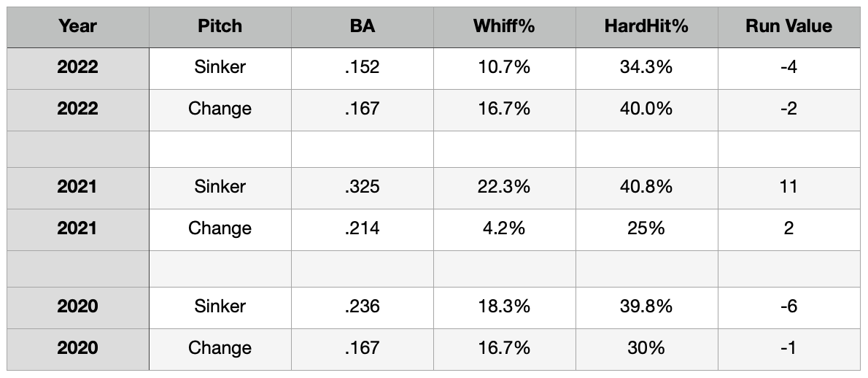Select the Whiff% column header

click(x=504, y=26)
